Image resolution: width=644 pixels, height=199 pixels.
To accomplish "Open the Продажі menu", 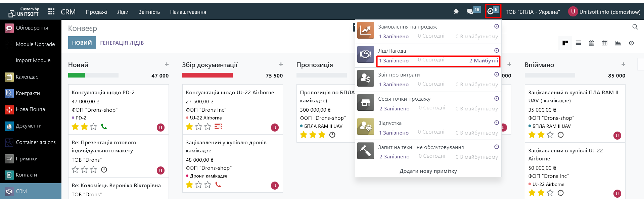I will pos(96,12).
